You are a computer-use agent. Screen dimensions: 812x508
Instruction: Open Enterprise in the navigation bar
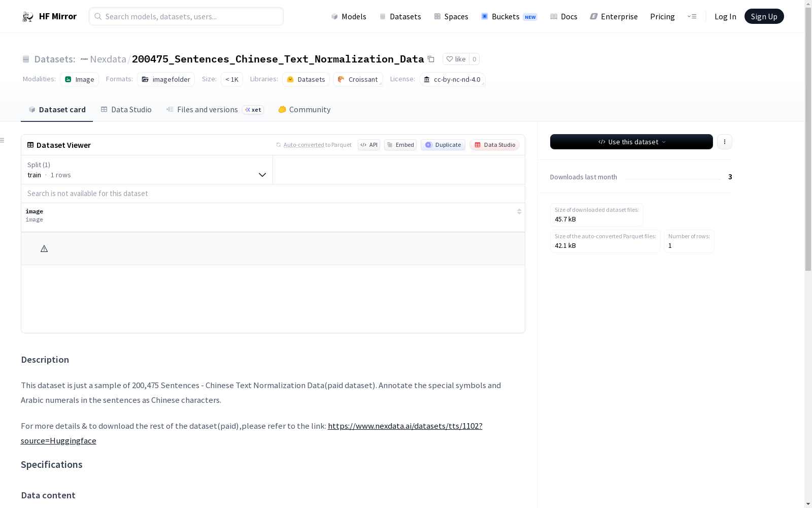(614, 16)
